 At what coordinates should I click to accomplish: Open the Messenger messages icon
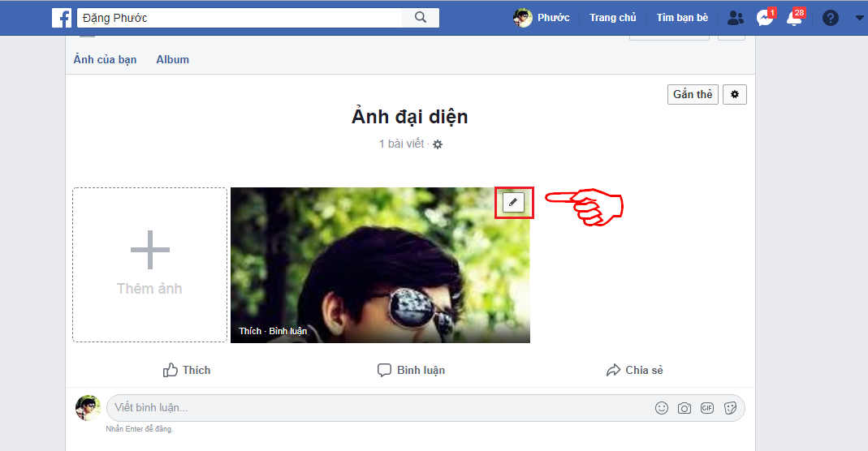coord(765,18)
